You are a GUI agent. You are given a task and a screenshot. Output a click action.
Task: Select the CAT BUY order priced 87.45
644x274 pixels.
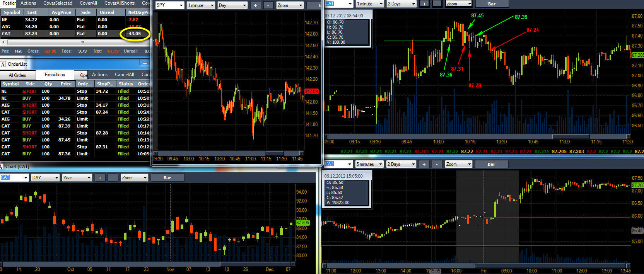coord(75,140)
